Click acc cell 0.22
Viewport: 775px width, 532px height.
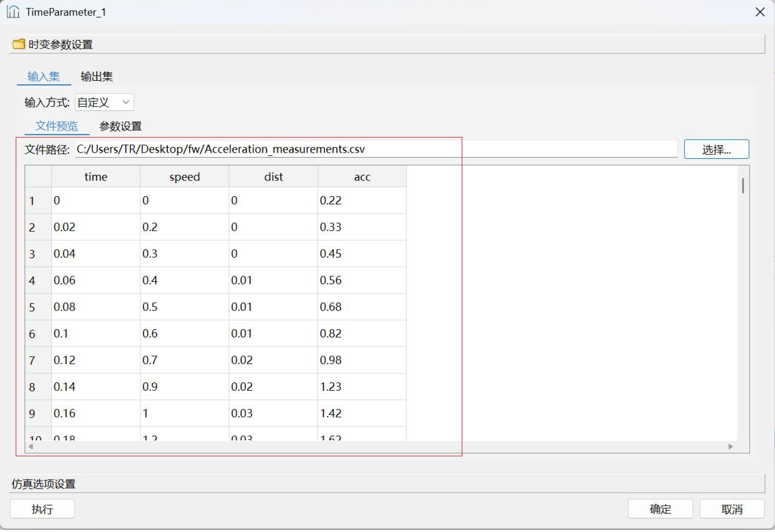tap(362, 201)
